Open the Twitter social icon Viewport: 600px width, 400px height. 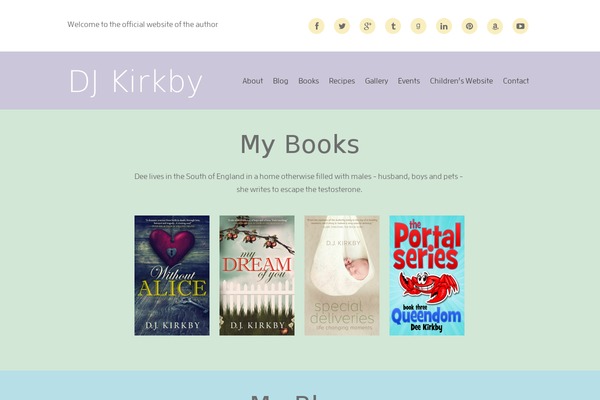click(342, 26)
